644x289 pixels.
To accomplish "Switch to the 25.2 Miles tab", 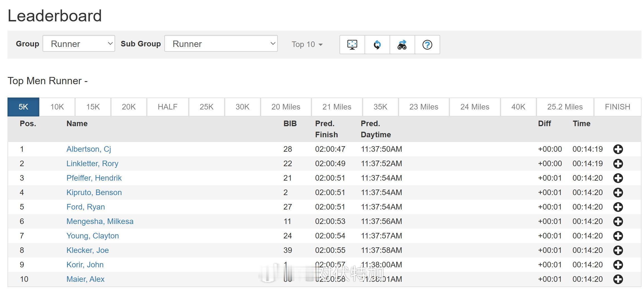I will coord(565,107).
